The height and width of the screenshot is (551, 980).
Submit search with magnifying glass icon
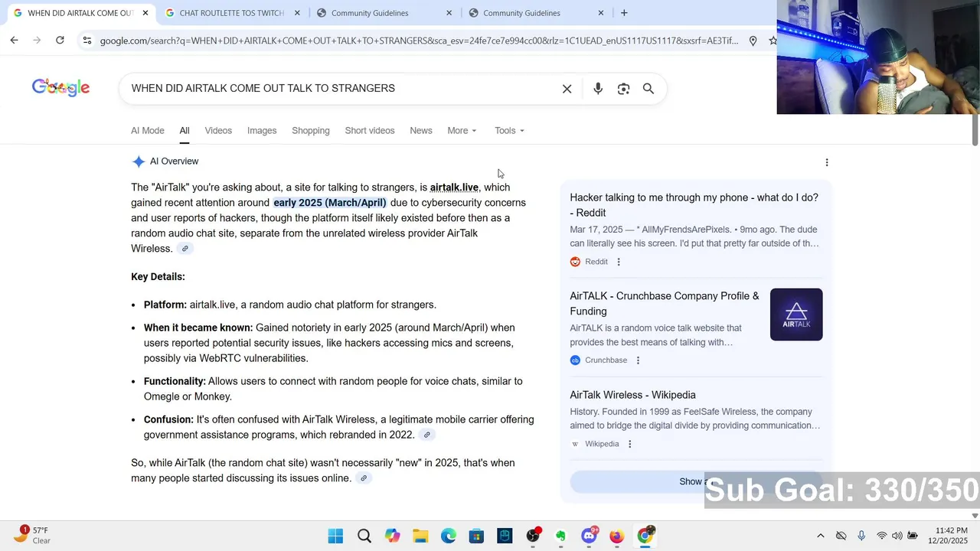pos(648,89)
